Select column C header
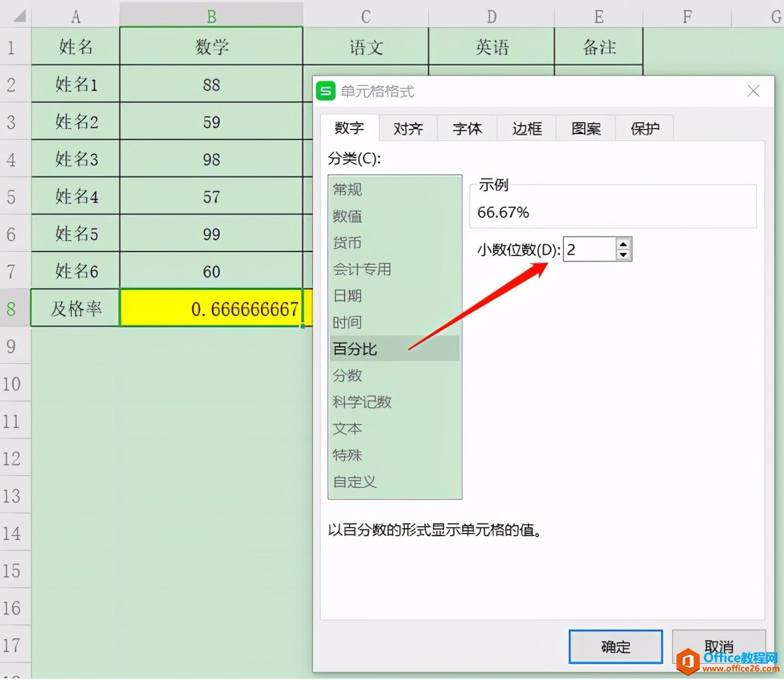Screen dimensions: 784x680 366,16
